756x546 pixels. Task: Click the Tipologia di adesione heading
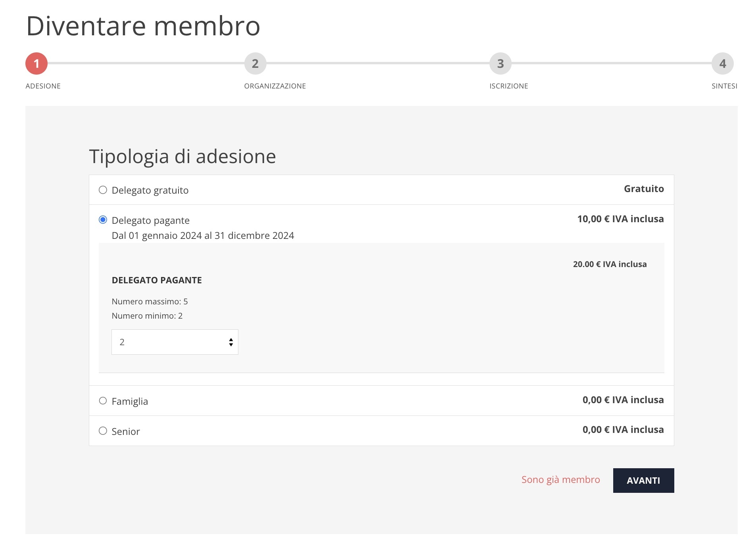182,156
